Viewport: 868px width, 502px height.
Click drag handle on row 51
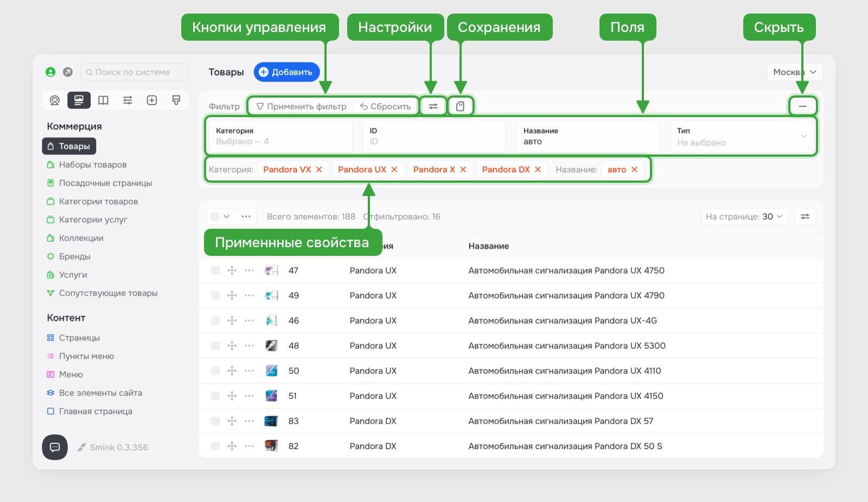(x=232, y=396)
